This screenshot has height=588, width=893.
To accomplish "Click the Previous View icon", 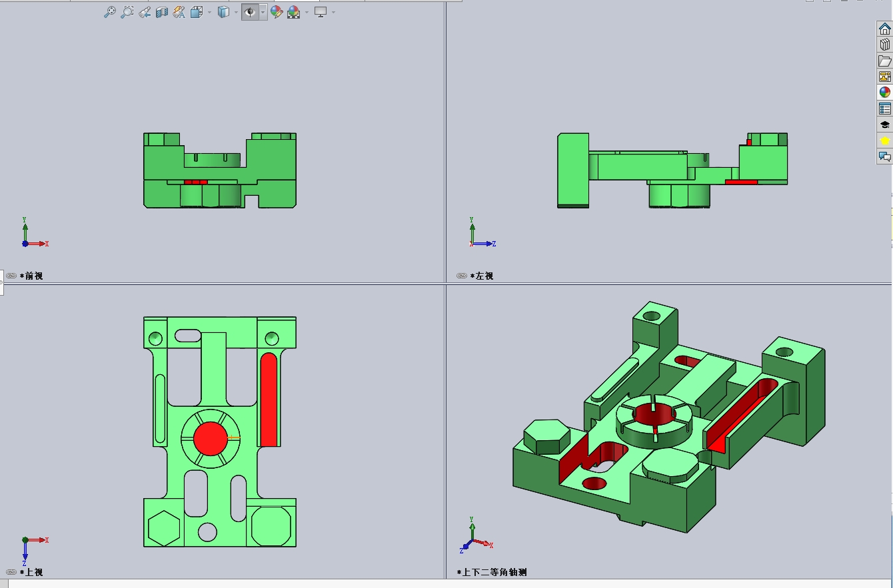I will click(x=145, y=12).
